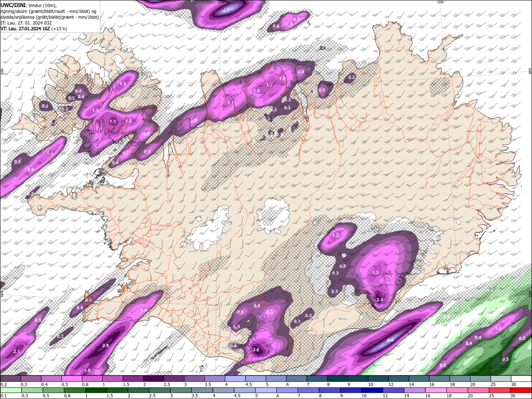Click the legend label 0.1 in the lower row
The width and height of the screenshot is (532, 399).
tap(4, 396)
